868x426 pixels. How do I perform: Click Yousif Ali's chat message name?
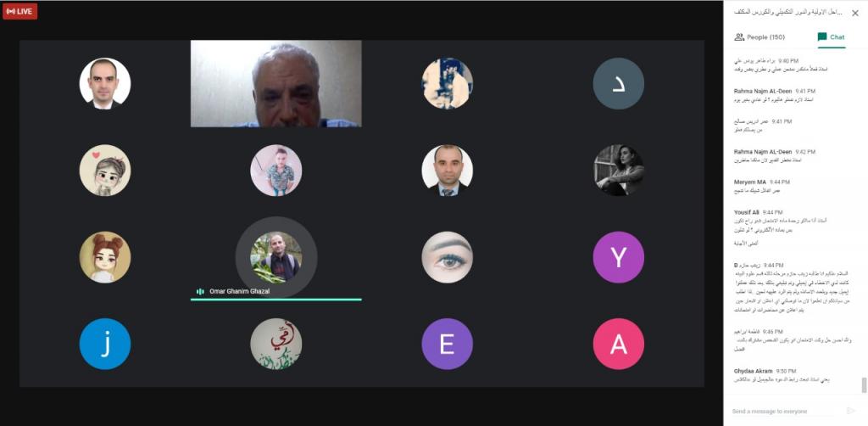point(747,212)
